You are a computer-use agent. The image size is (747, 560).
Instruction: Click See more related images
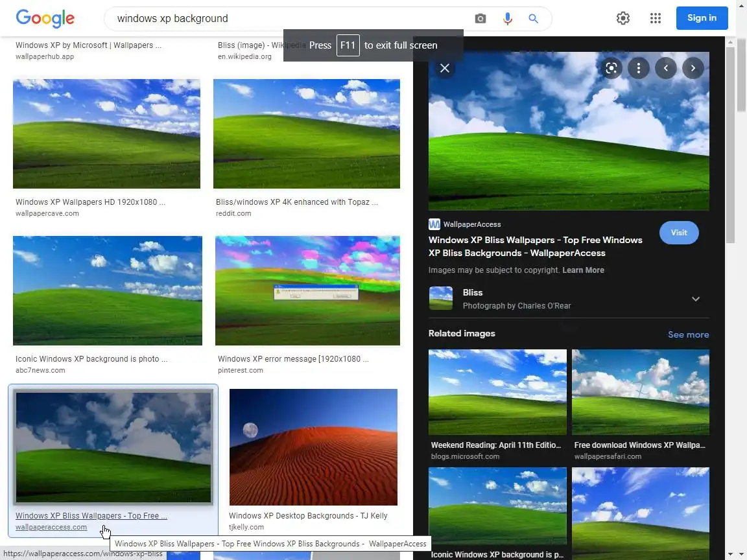coord(688,334)
